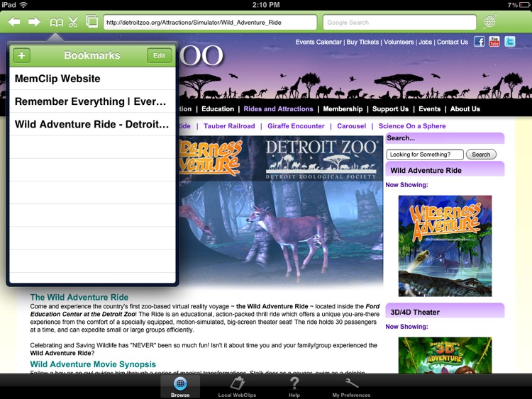Tap the forward arrow in browser toolbar
The width and height of the screenshot is (532, 399).
pos(34,23)
